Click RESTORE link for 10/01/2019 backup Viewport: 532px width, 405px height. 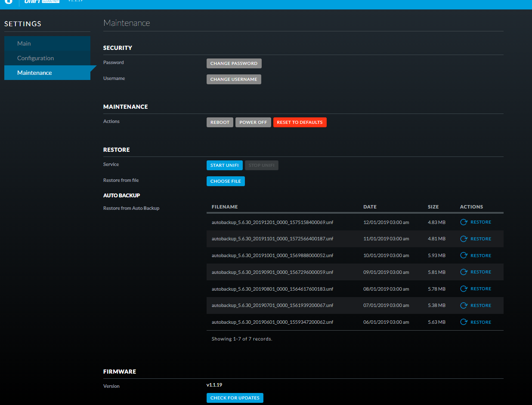pyautogui.click(x=481, y=255)
